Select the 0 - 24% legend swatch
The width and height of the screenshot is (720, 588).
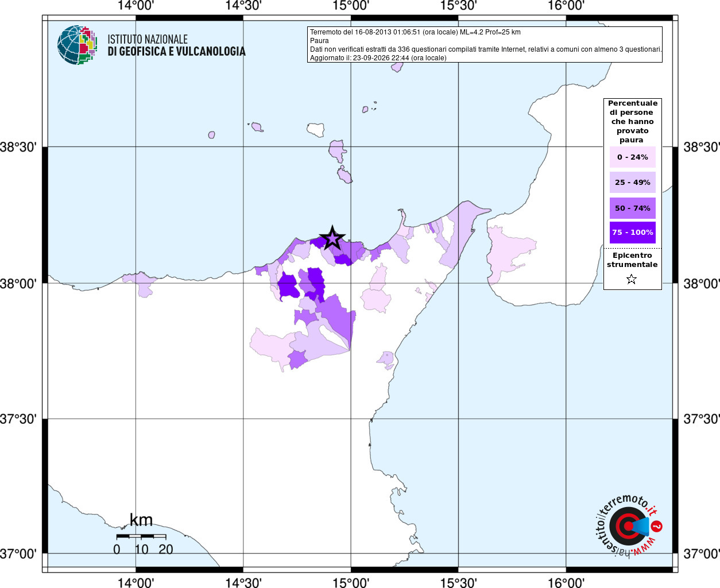pyautogui.click(x=632, y=157)
